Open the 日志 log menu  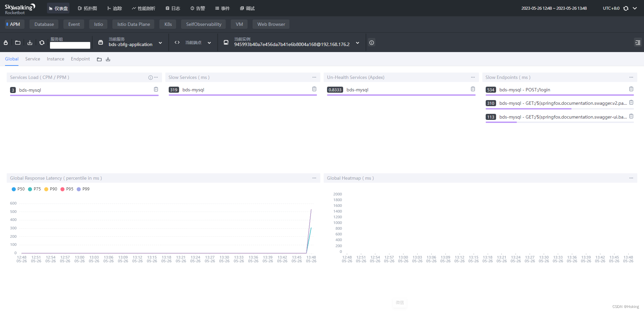[x=173, y=8]
